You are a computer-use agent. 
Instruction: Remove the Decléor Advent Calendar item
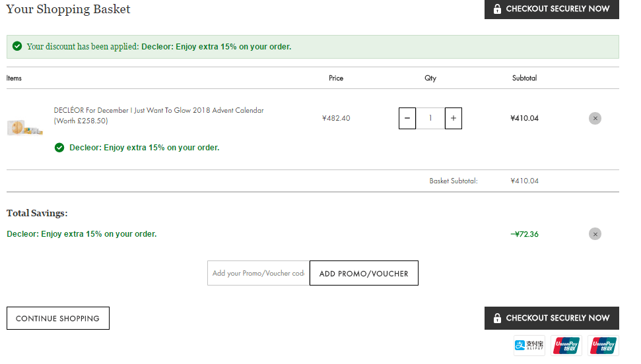pos(595,119)
